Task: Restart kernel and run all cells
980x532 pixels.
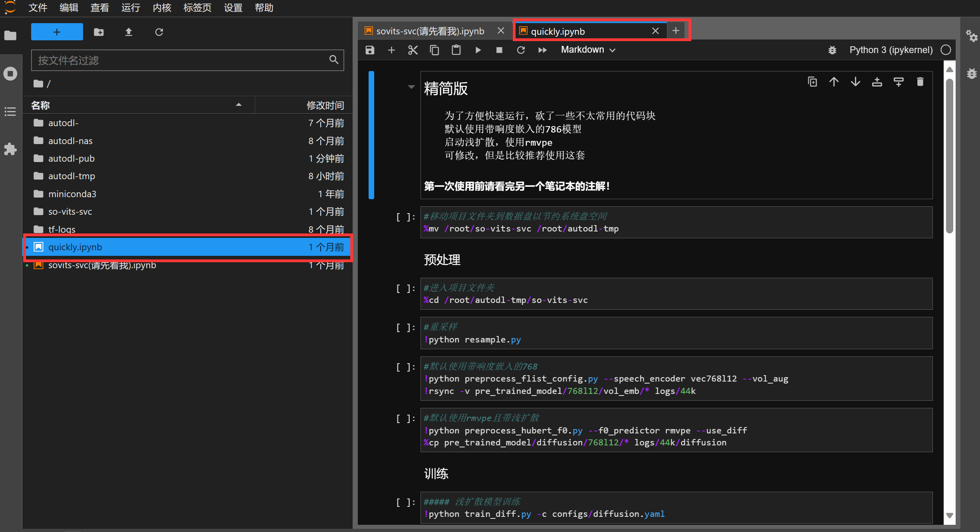Action: click(x=542, y=50)
